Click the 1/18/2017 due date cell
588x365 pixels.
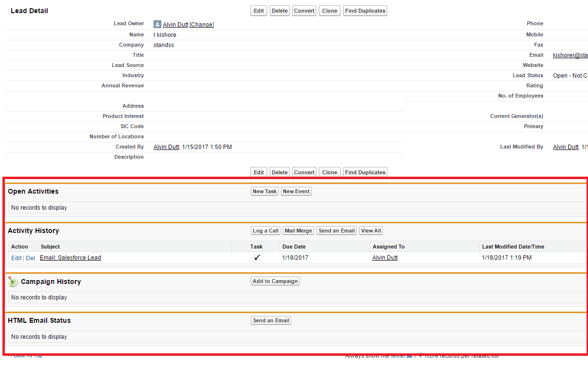(x=295, y=258)
